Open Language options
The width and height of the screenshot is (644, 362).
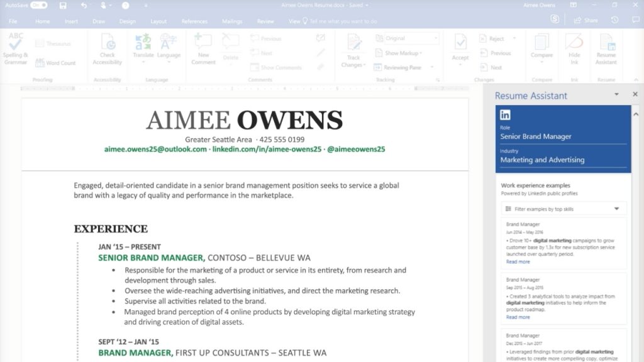[169, 48]
